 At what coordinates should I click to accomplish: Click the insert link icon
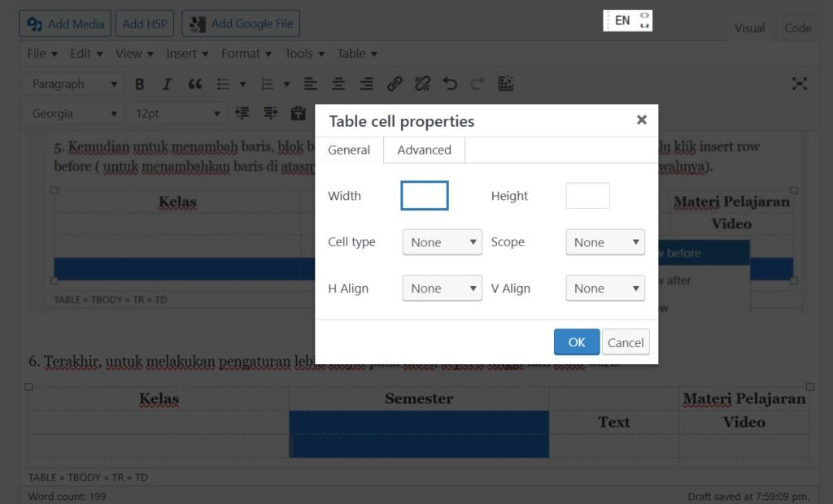[395, 84]
